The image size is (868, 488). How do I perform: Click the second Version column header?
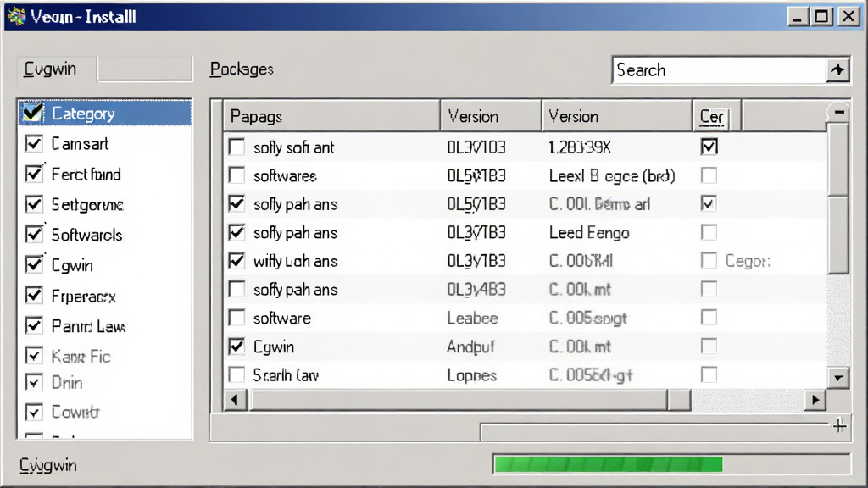617,116
